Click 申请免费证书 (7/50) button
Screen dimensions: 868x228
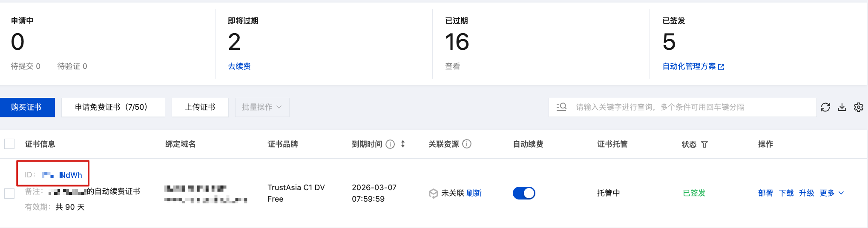pyautogui.click(x=113, y=107)
